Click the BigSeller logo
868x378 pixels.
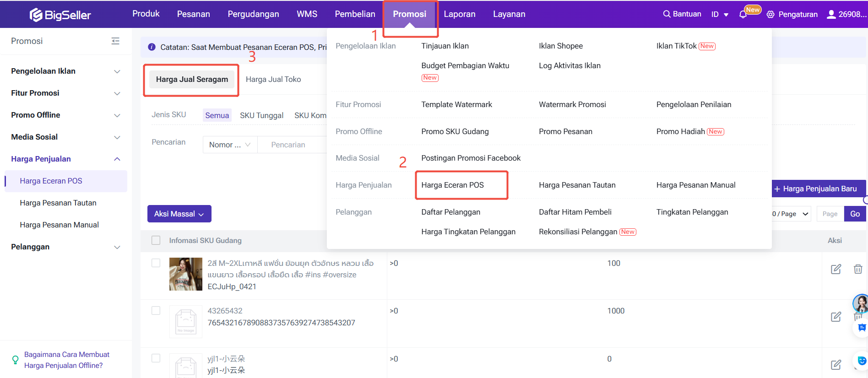point(60,15)
